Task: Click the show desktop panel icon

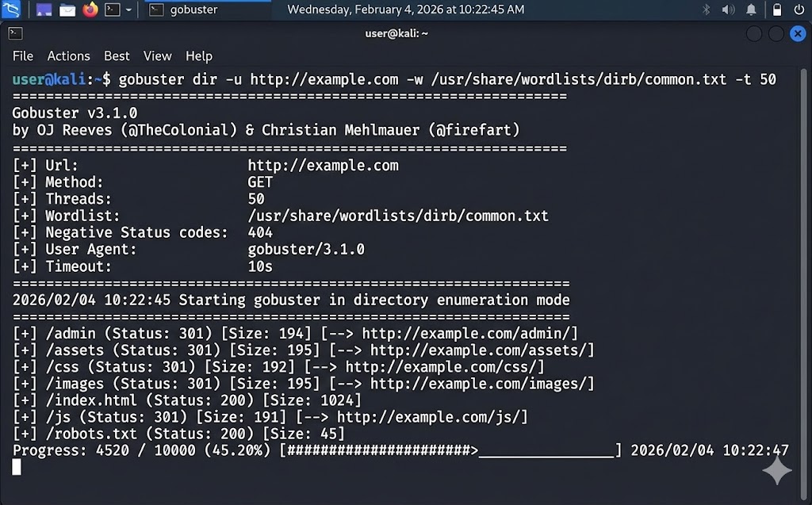Action: coord(44,10)
